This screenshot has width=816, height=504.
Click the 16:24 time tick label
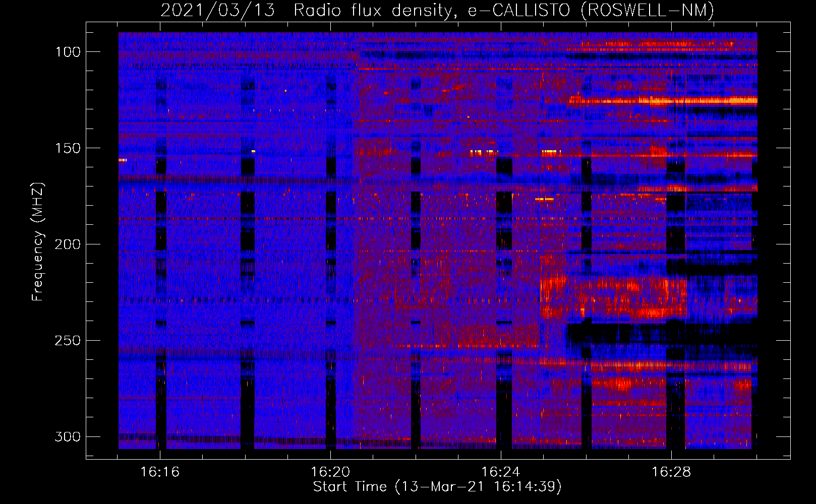click(x=501, y=472)
